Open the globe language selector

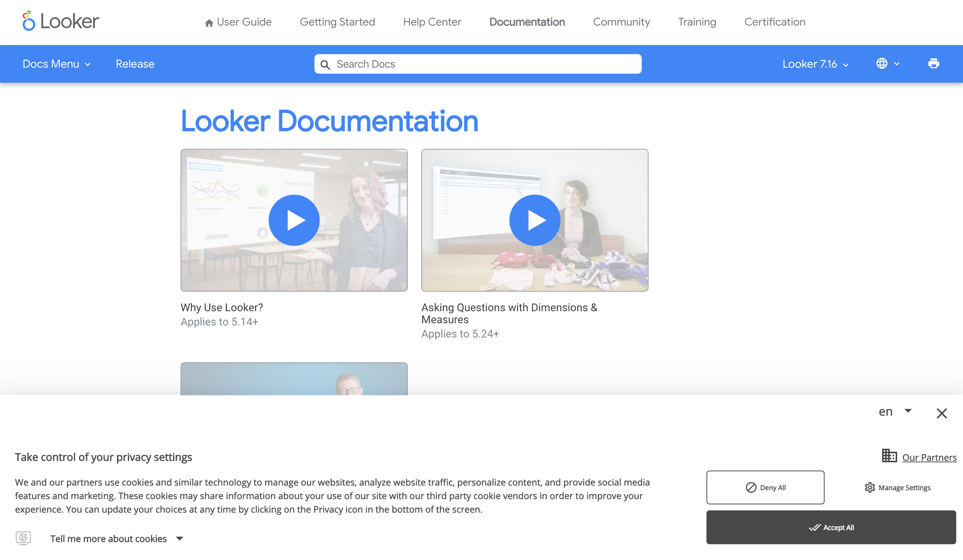coord(887,64)
